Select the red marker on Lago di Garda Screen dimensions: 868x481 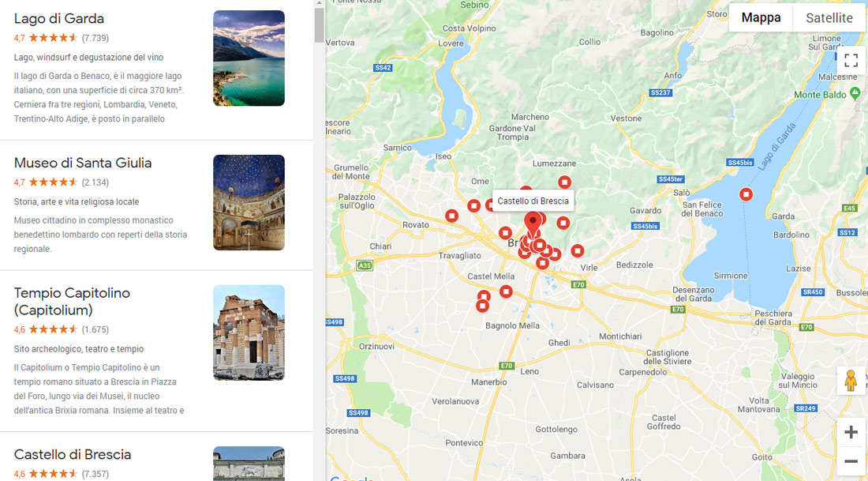(x=746, y=194)
